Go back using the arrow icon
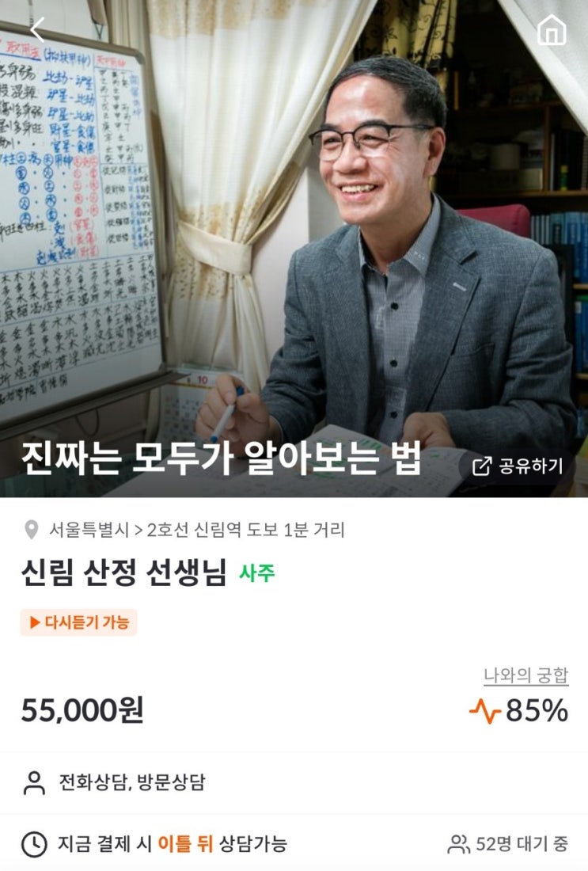This screenshot has height=871, width=588. pyautogui.click(x=38, y=29)
